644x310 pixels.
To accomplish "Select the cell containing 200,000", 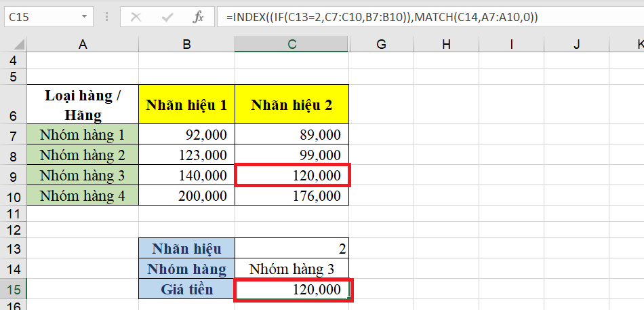I will tap(186, 196).
